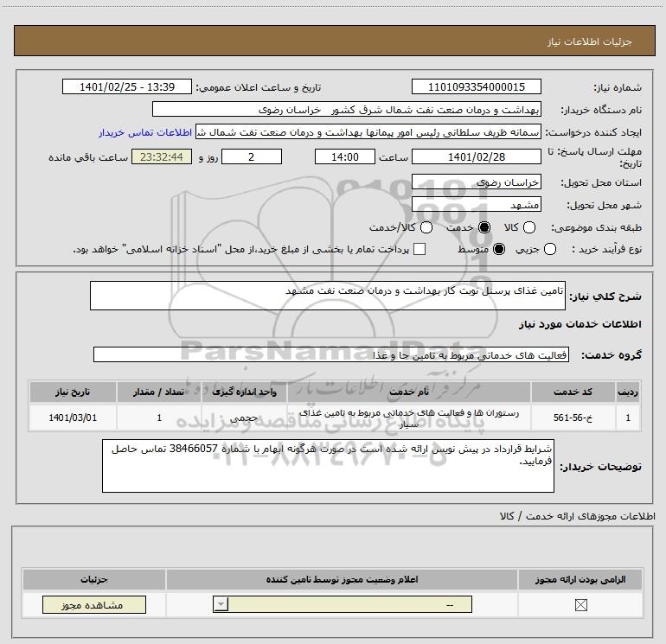
Task: Click the جزئیات column header in permits table
Action: pos(94,579)
